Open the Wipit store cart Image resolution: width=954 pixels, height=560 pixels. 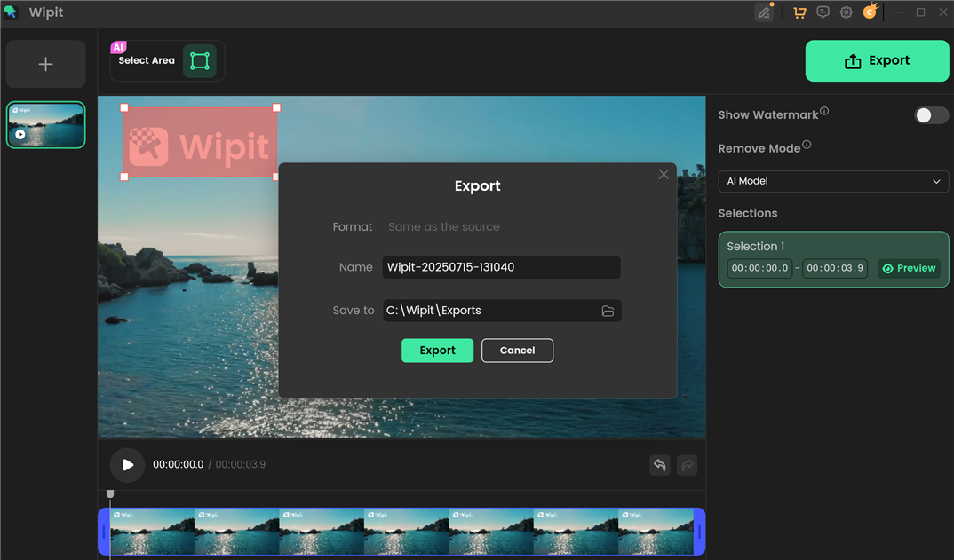tap(799, 12)
